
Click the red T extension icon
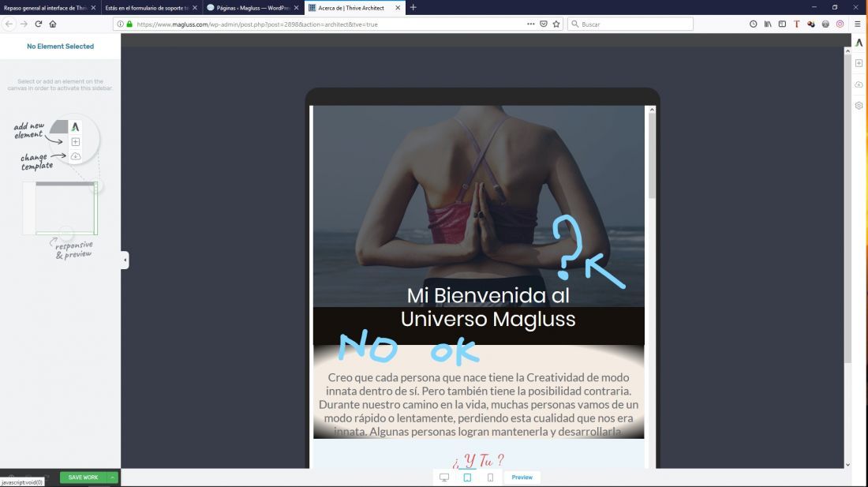(x=797, y=24)
